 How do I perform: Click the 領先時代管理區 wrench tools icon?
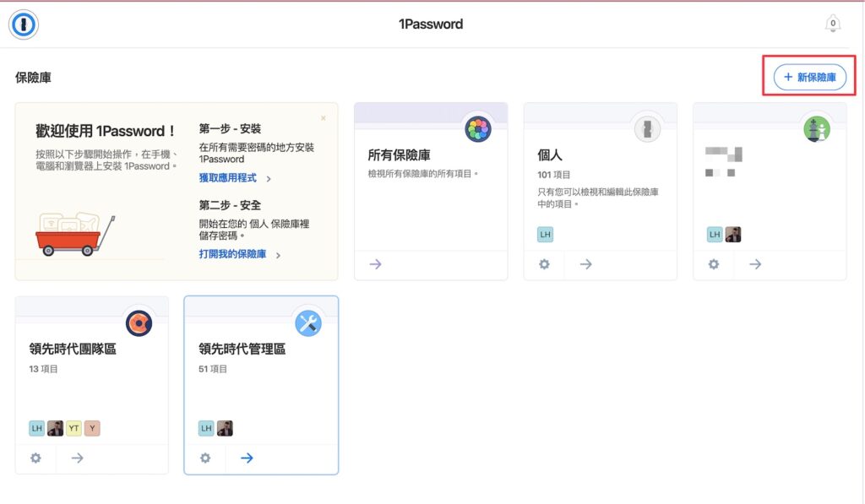coord(308,323)
